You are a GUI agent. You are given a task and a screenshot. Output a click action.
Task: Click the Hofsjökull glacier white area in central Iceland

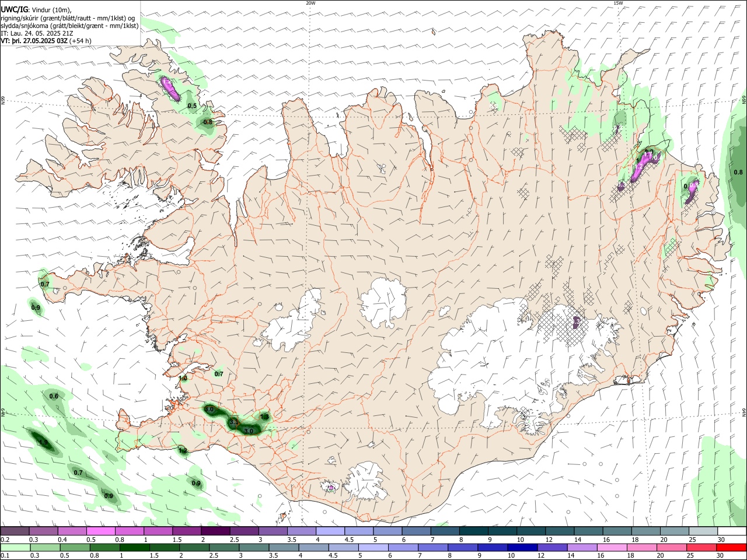pyautogui.click(x=383, y=302)
